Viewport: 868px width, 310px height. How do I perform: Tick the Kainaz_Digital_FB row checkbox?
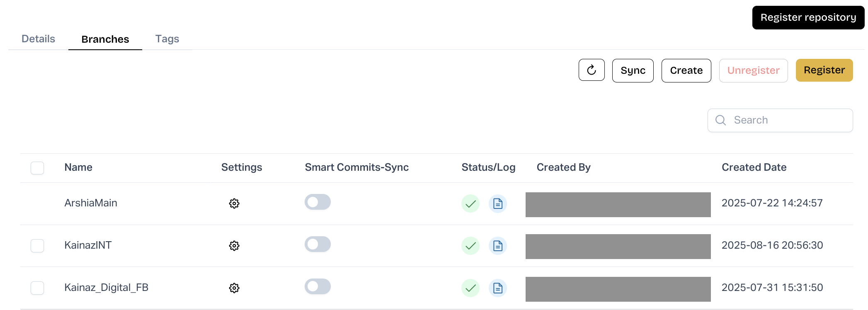(37, 288)
